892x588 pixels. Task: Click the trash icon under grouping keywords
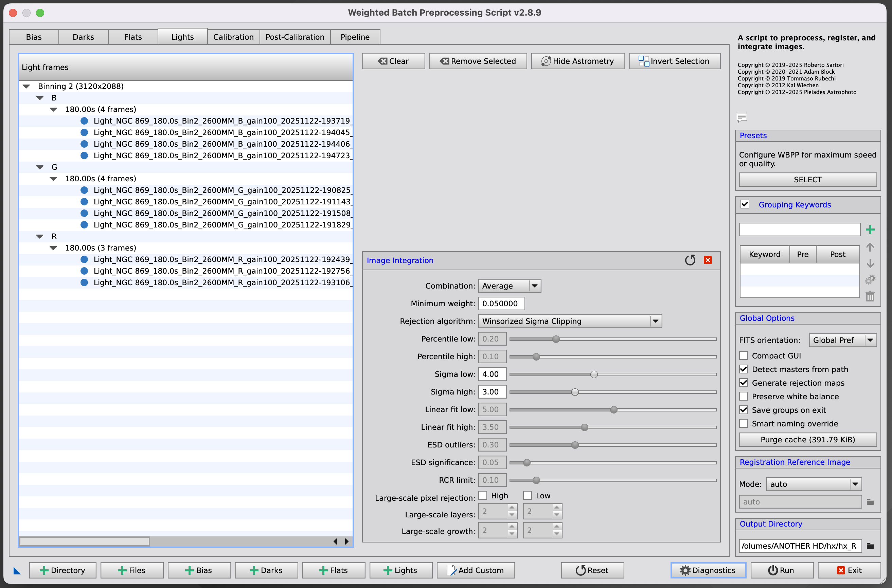(870, 297)
